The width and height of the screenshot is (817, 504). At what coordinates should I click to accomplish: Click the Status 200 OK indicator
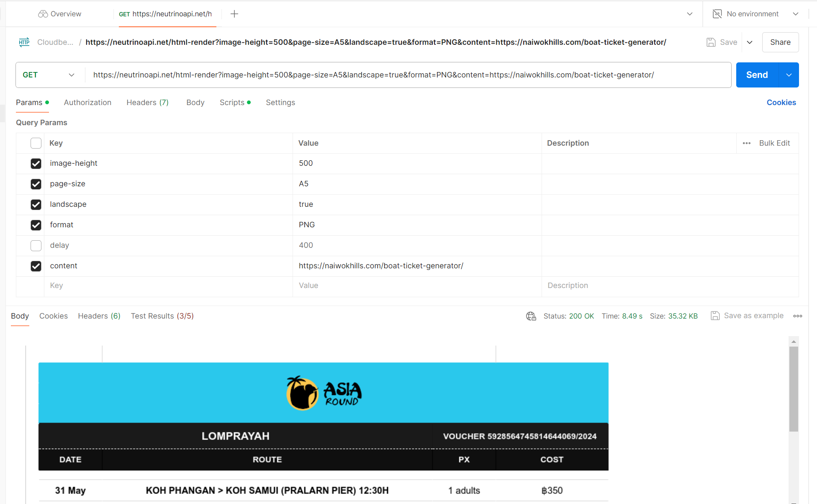(x=569, y=316)
